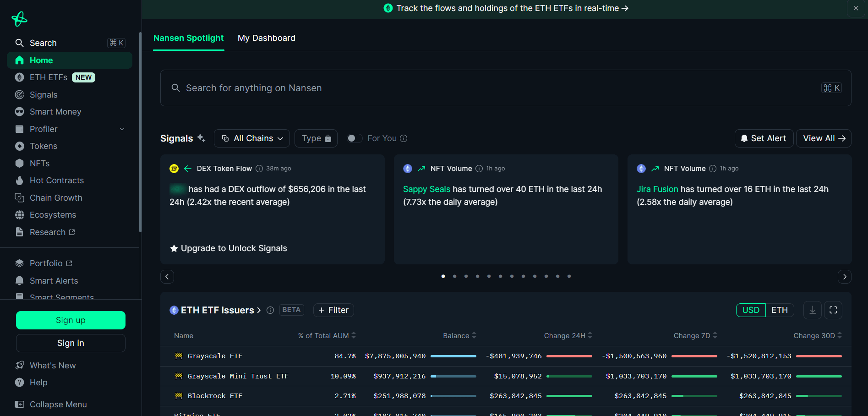The height and width of the screenshot is (416, 868).
Task: Click the Blackrock ETF row name
Action: tap(215, 396)
